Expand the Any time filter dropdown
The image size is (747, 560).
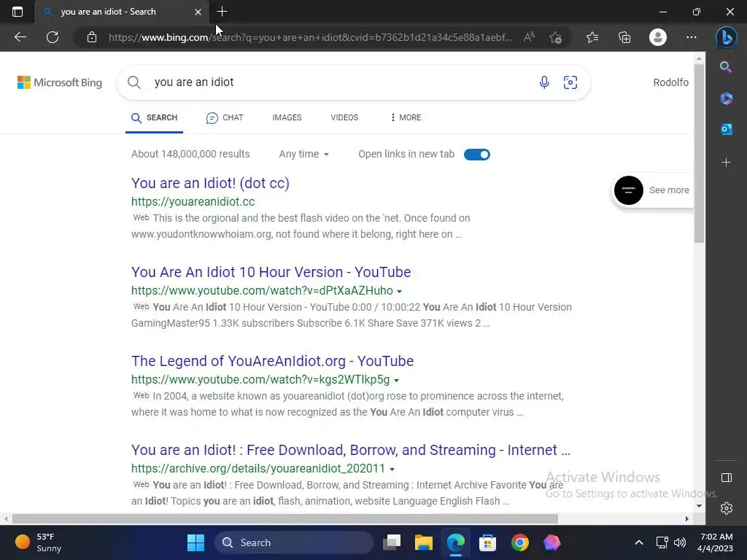click(x=304, y=155)
